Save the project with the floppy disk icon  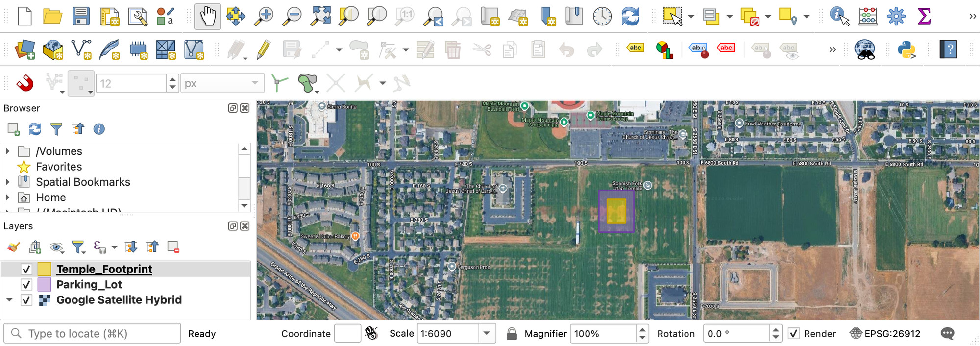(x=81, y=16)
